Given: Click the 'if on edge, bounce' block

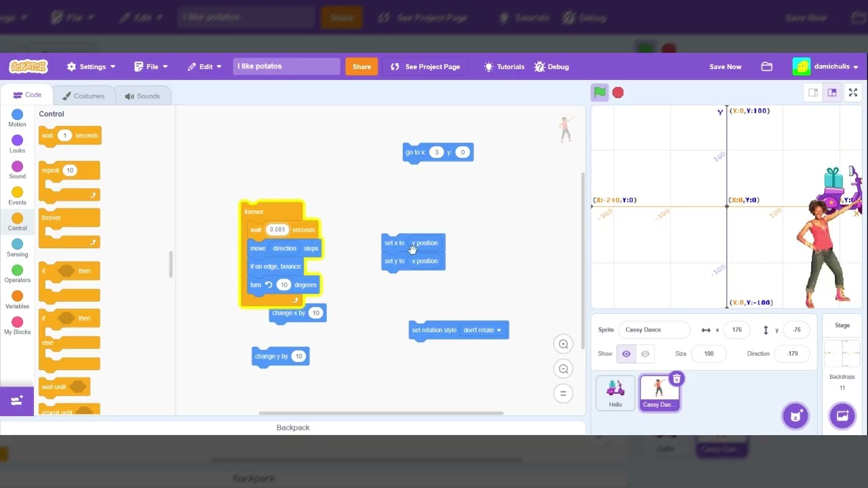Looking at the screenshot, I should [275, 266].
